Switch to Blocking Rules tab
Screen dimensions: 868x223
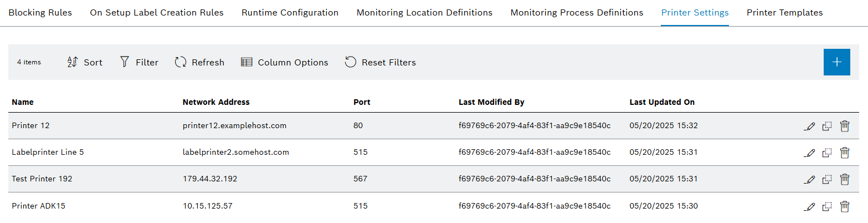pyautogui.click(x=40, y=12)
